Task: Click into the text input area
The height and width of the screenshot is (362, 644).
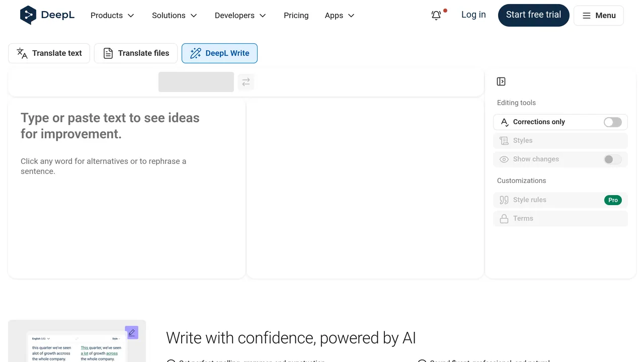Action: click(127, 189)
